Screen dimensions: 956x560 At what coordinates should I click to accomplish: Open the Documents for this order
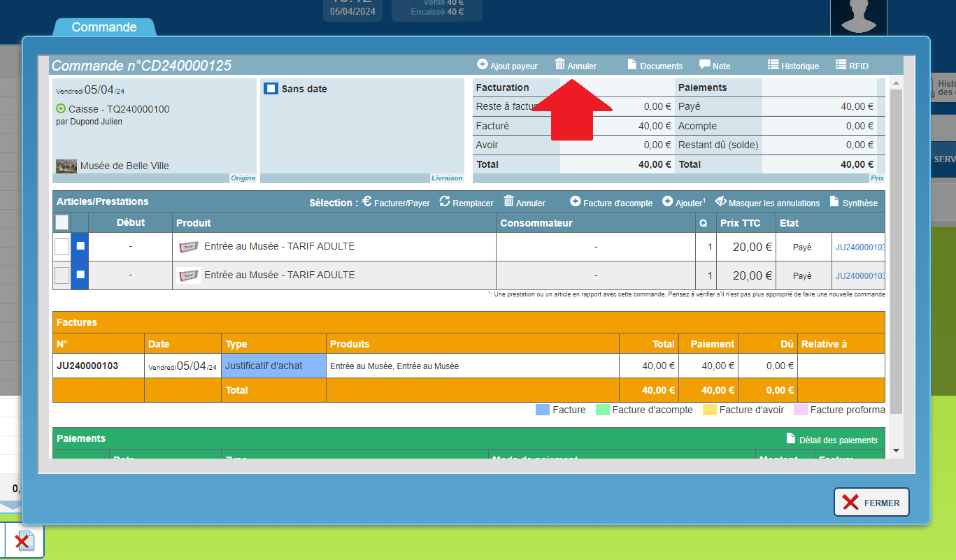(x=655, y=66)
